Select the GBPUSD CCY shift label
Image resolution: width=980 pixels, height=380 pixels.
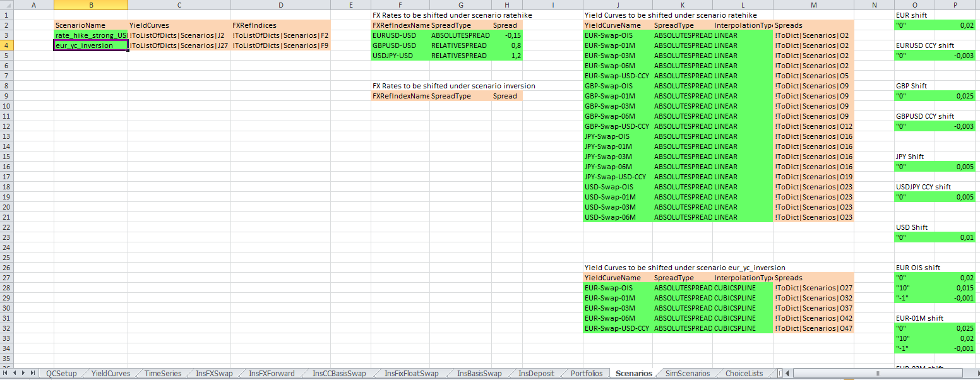[x=925, y=116]
